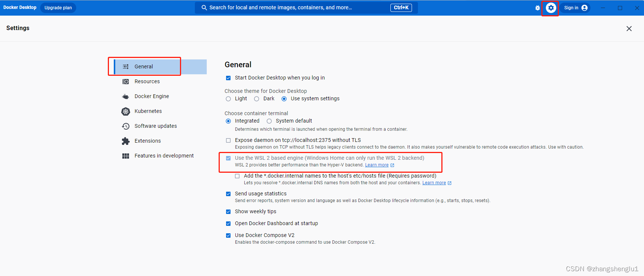Close the Settings panel with X
644x276 pixels.
point(629,29)
